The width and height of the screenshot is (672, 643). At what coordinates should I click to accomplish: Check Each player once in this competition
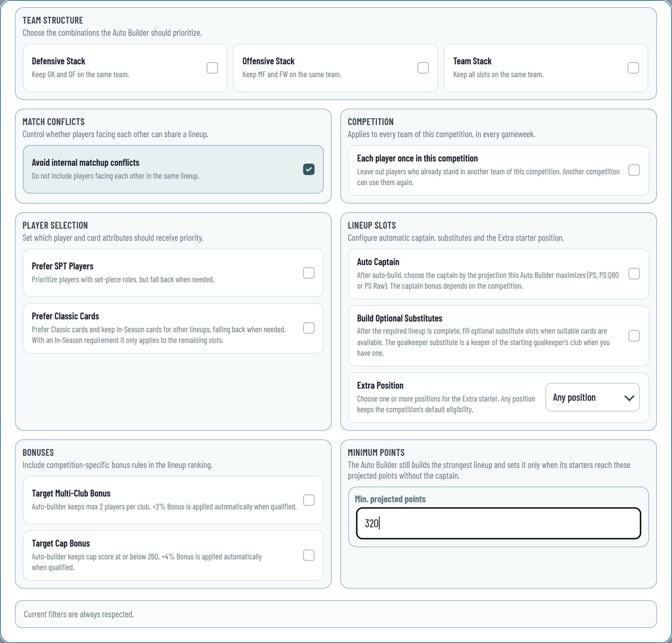[x=634, y=170]
